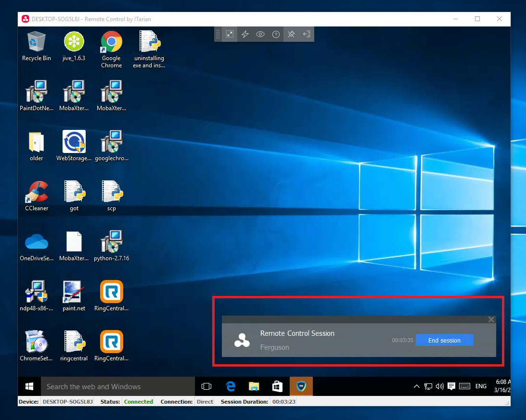Click the notification's three-circle ITarian logo
Image resolution: width=526 pixels, height=420 pixels.
click(x=242, y=340)
